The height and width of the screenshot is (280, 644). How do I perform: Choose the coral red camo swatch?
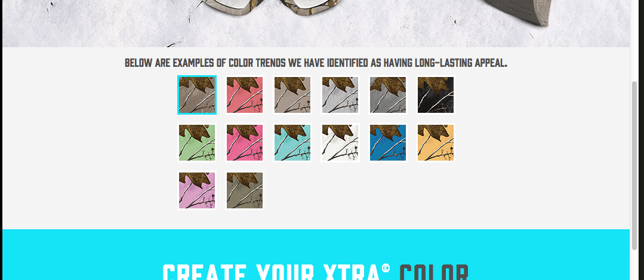245,95
